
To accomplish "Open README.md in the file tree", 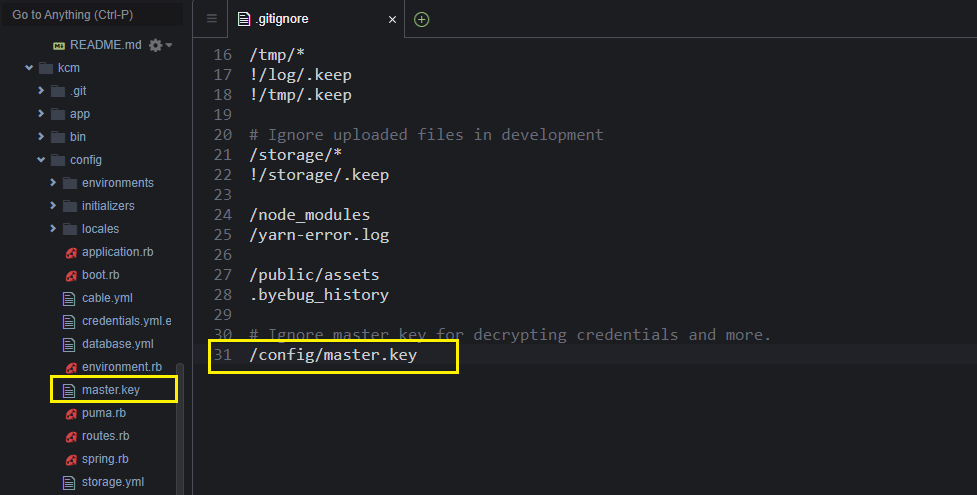I will (105, 45).
